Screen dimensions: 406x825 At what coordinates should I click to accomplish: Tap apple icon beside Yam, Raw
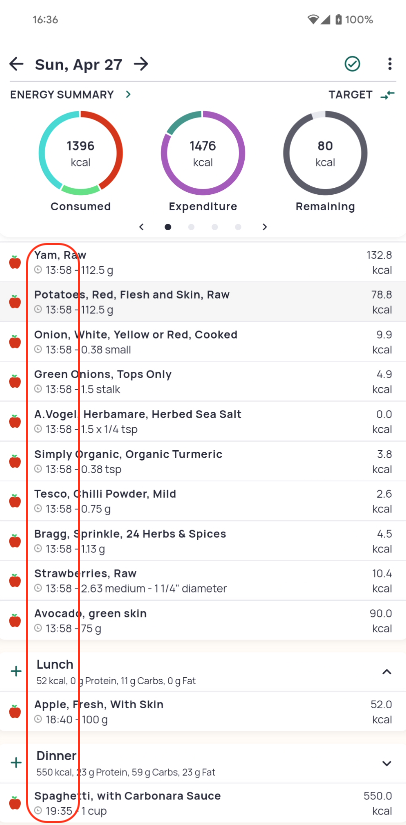click(x=15, y=262)
